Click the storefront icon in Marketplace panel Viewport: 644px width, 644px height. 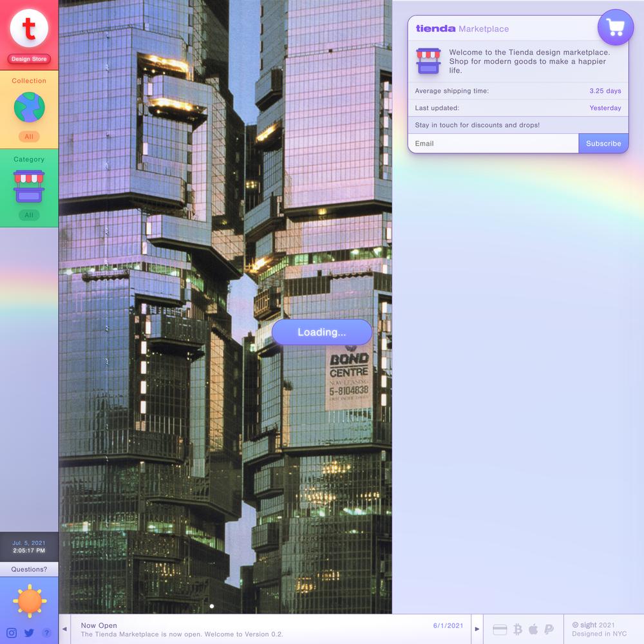point(428,61)
